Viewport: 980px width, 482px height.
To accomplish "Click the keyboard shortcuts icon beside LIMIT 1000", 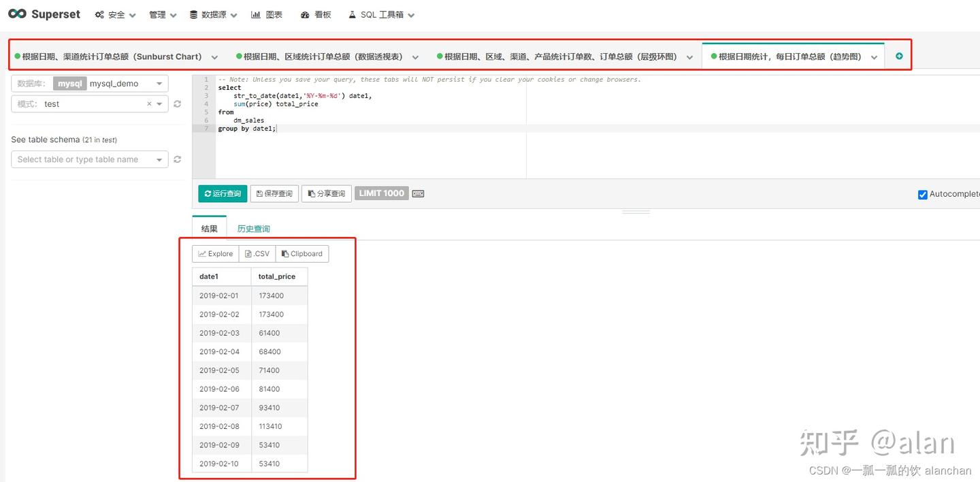I will coord(418,193).
